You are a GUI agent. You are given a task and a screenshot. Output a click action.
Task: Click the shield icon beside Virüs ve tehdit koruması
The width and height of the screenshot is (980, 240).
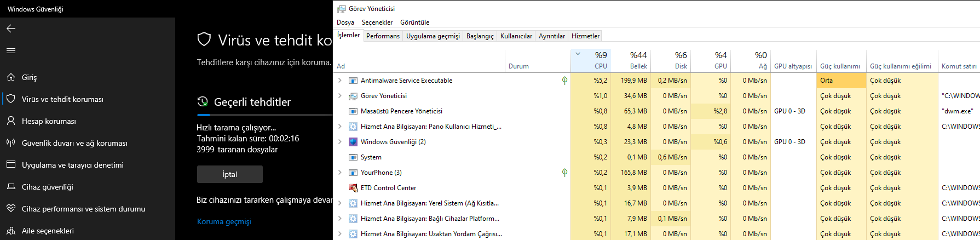[x=11, y=99]
